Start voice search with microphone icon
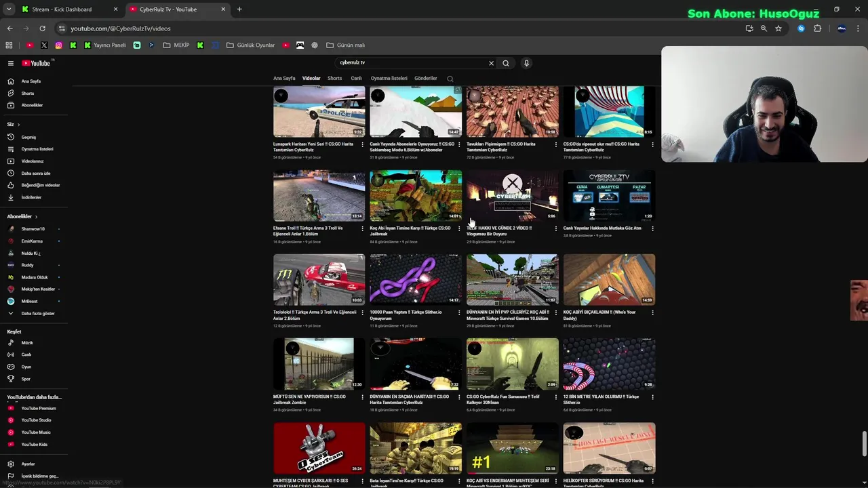Screen dimensions: 868x488 [x=526, y=63]
